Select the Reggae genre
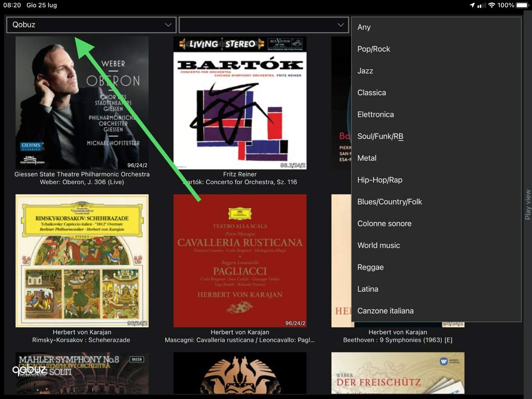 [x=436, y=267]
